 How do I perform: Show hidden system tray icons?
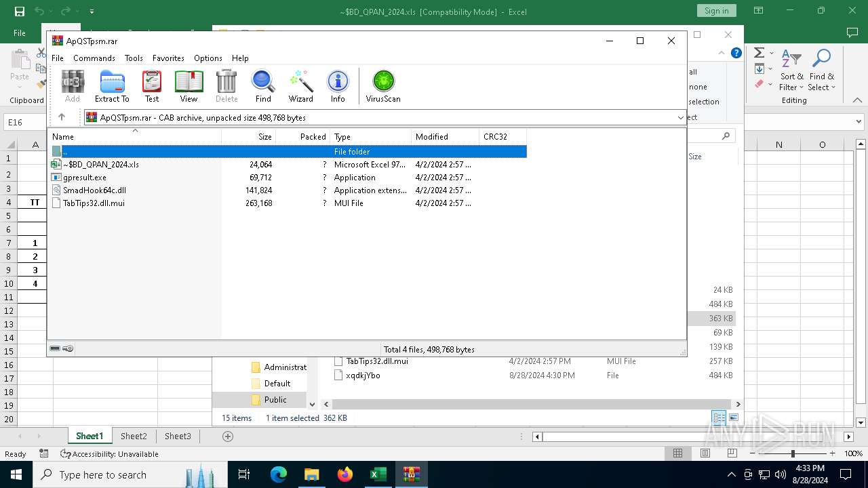point(731,474)
